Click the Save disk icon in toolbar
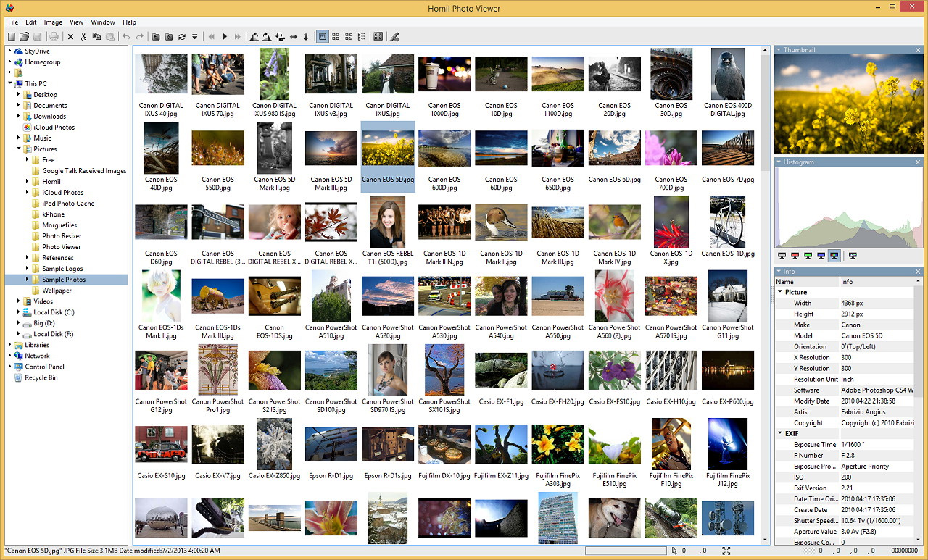The height and width of the screenshot is (560, 928). [36, 36]
